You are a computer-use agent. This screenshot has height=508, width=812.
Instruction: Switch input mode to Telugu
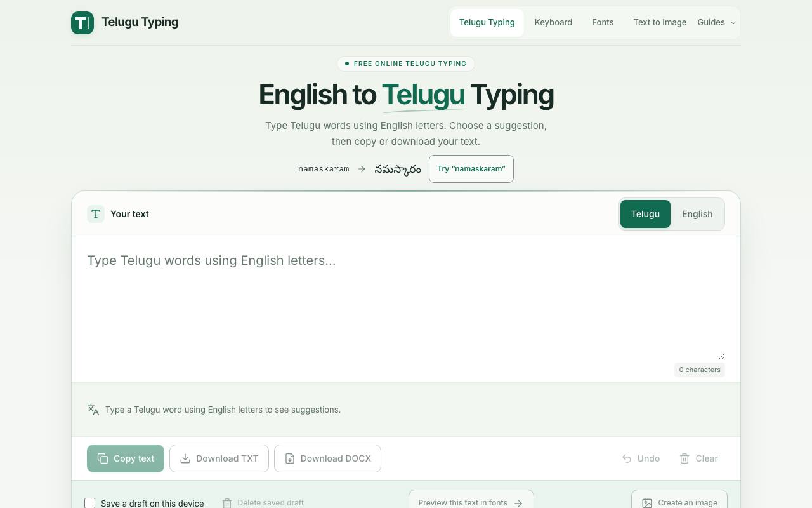(645, 214)
